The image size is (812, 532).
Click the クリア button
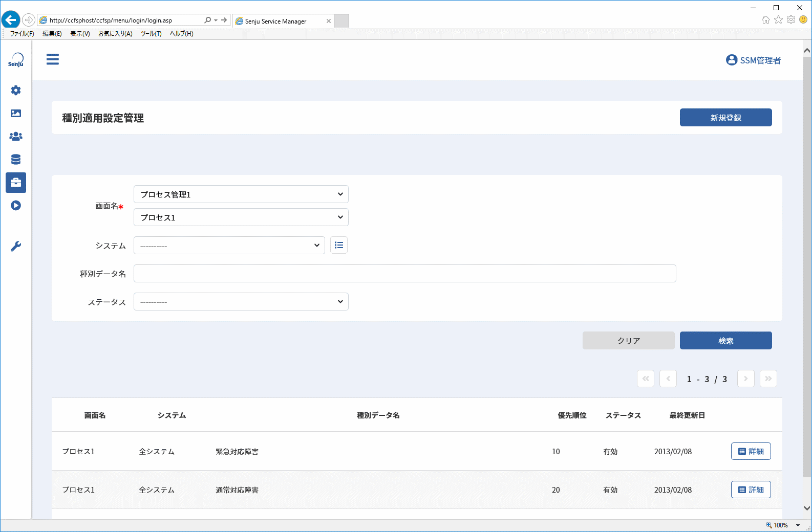pos(629,341)
